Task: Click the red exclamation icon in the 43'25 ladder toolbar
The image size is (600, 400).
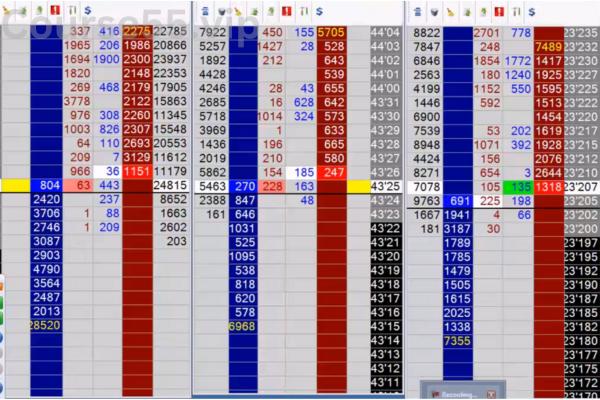Action: [287, 11]
